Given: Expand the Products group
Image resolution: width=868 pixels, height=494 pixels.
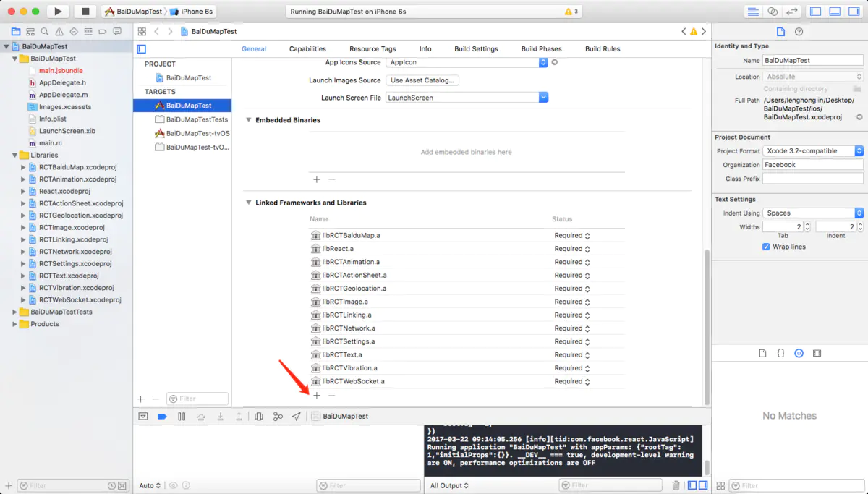Looking at the screenshot, I should click(x=14, y=324).
